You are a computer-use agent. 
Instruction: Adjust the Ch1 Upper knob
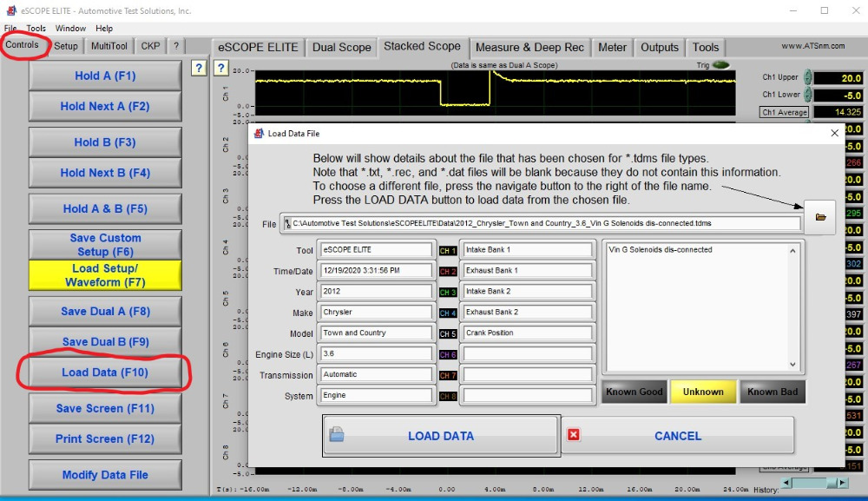point(807,77)
